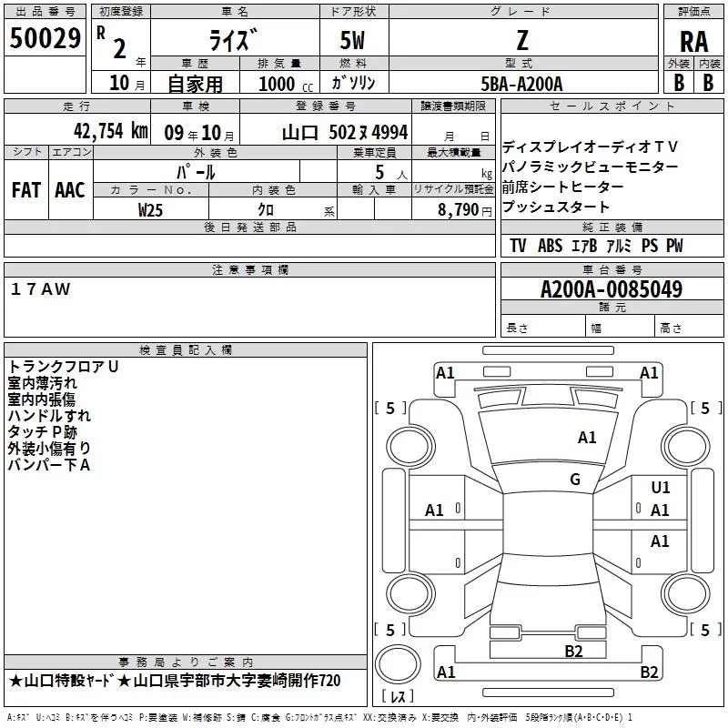The image size is (728, 728).
Task: Select the 注意事項欄 section header
Action: (x=249, y=269)
